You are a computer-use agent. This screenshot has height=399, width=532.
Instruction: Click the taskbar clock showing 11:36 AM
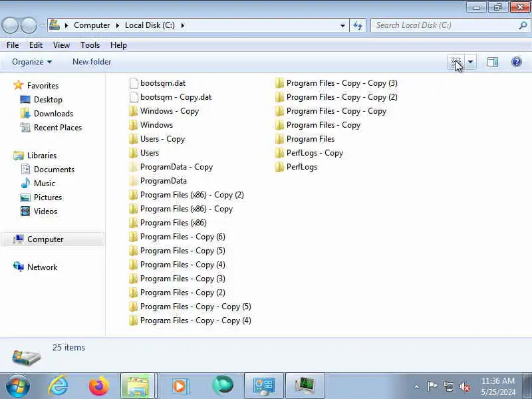tap(497, 386)
